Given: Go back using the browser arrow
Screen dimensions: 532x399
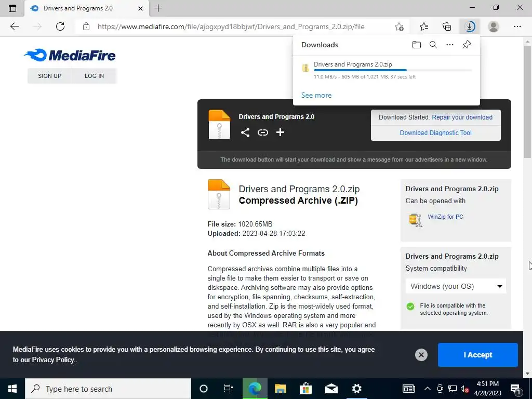Looking at the screenshot, I should (14, 26).
